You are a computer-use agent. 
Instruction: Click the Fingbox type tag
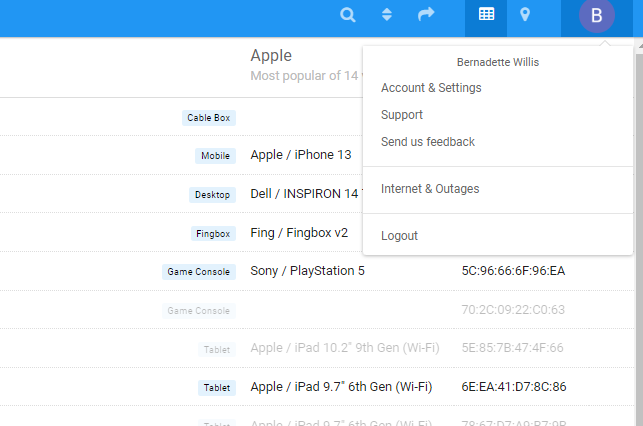[213, 234]
